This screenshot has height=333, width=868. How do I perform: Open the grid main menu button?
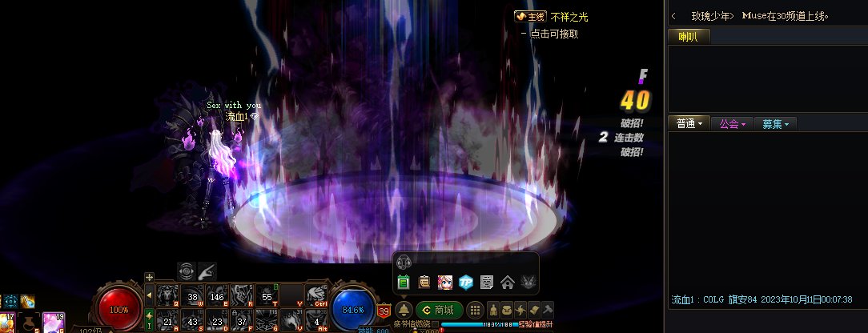tap(475, 310)
